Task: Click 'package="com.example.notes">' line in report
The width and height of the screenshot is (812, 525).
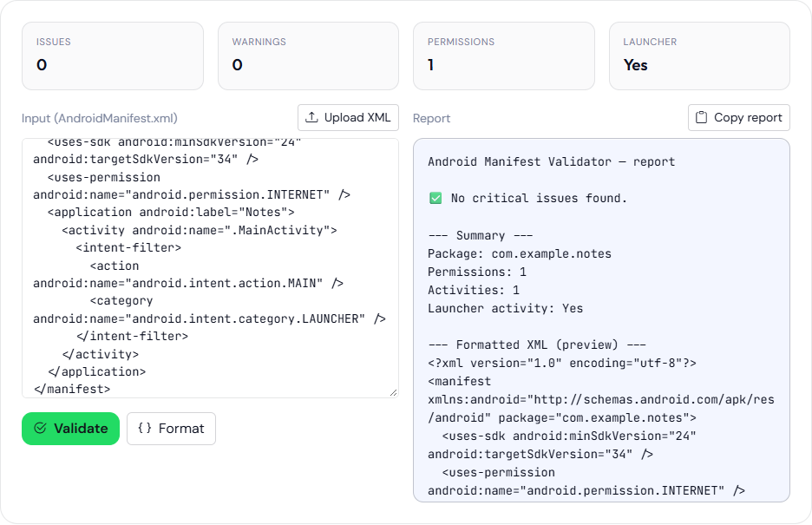Action: click(x=562, y=417)
